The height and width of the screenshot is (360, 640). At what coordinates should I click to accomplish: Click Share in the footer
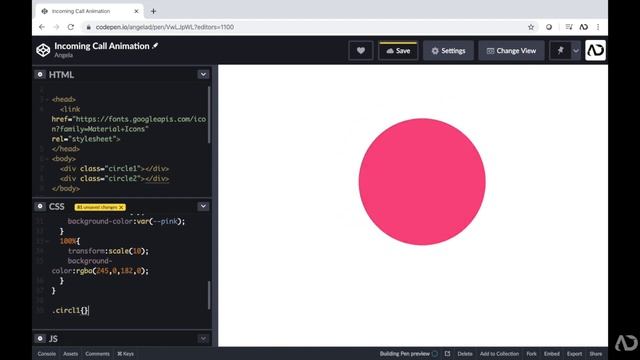(596, 354)
